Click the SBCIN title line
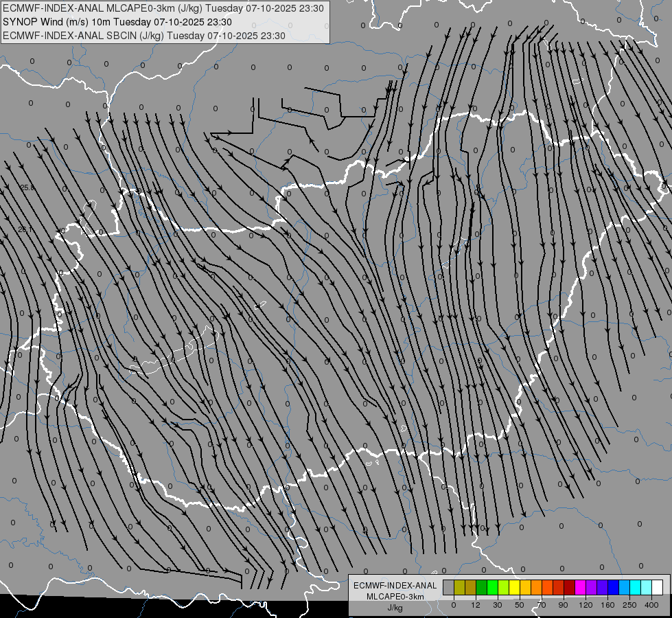672x618 pixels. click(144, 36)
